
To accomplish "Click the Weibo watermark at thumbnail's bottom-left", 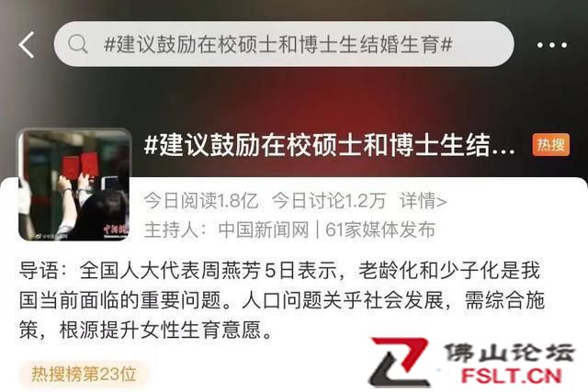I will [51, 237].
